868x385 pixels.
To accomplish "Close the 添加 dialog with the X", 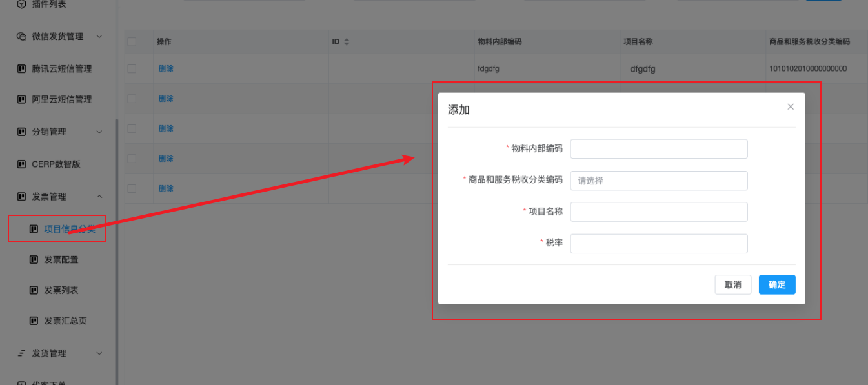I will (x=791, y=107).
